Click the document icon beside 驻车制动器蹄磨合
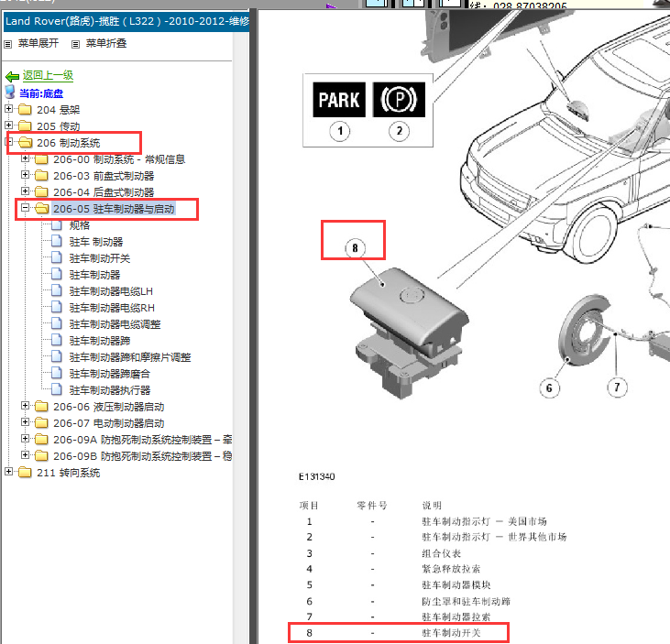The height and width of the screenshot is (644, 670). (57, 373)
